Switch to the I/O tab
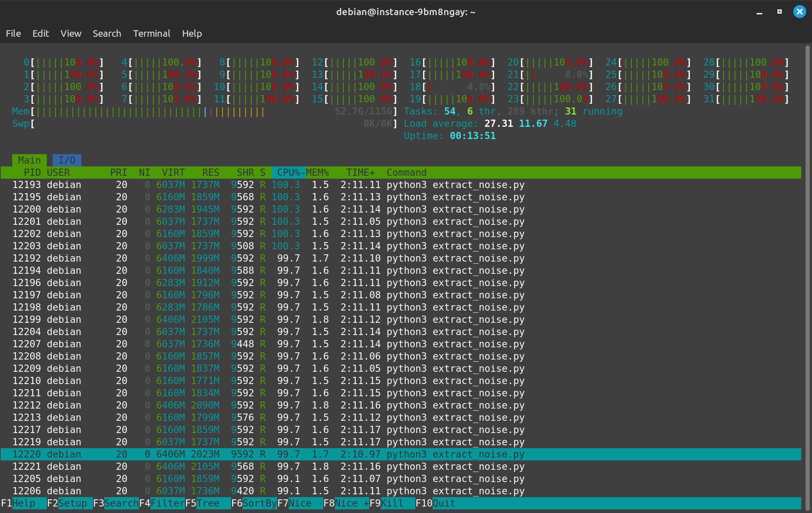This screenshot has height=513, width=812. pyautogui.click(x=67, y=160)
